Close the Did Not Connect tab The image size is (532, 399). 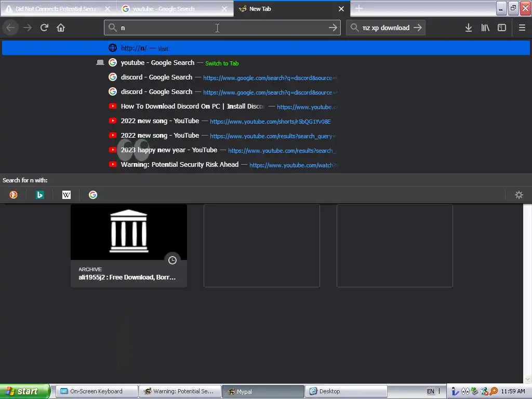click(x=108, y=9)
